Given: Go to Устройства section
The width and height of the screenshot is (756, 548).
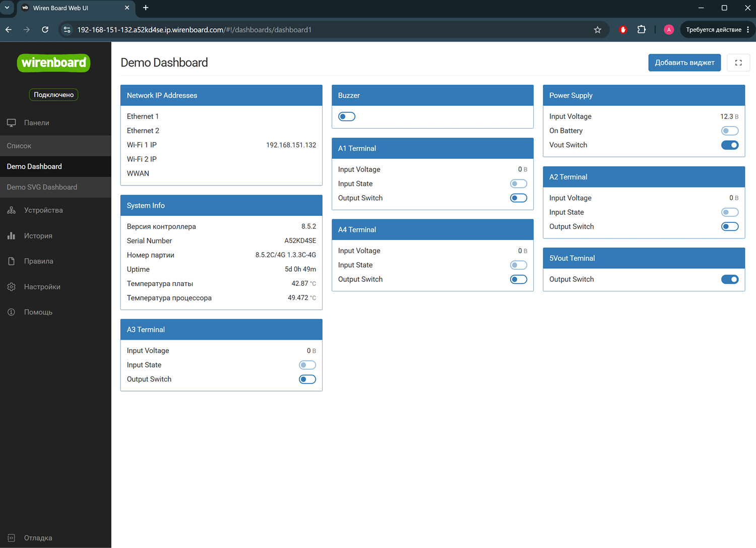Looking at the screenshot, I should tap(55, 210).
